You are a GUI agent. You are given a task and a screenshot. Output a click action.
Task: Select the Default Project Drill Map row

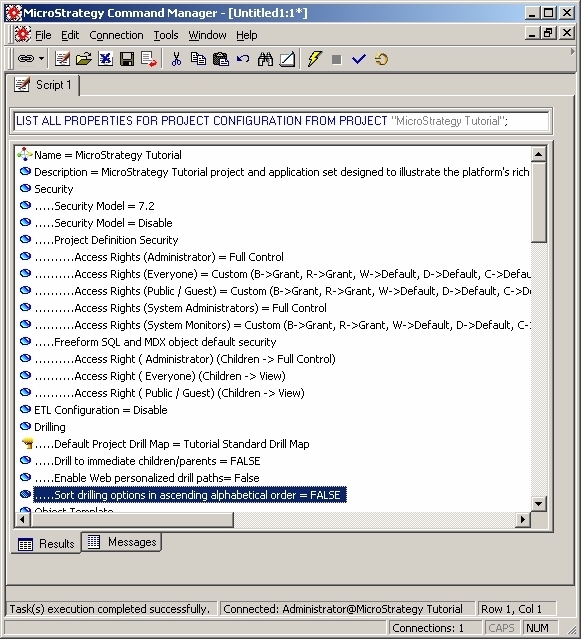pyautogui.click(x=172, y=444)
